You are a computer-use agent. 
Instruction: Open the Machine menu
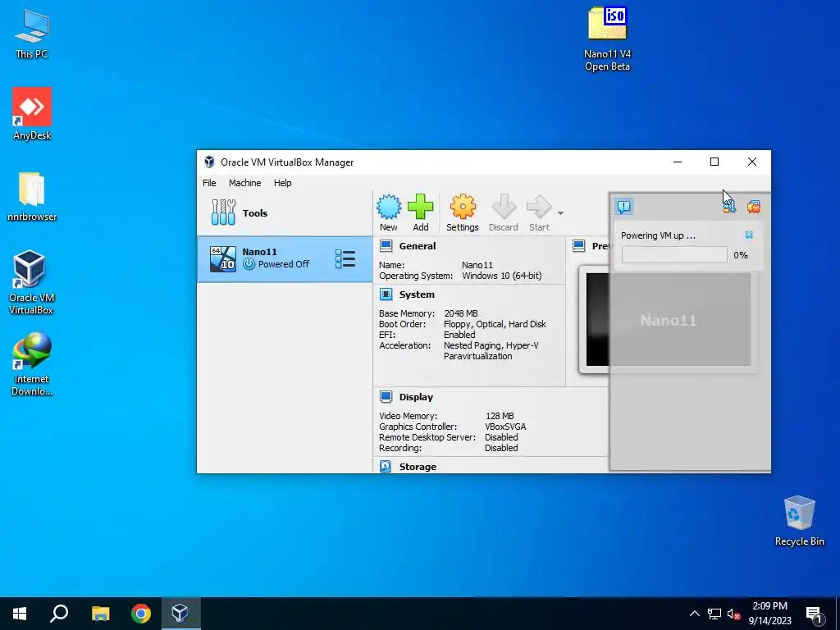pyautogui.click(x=244, y=183)
